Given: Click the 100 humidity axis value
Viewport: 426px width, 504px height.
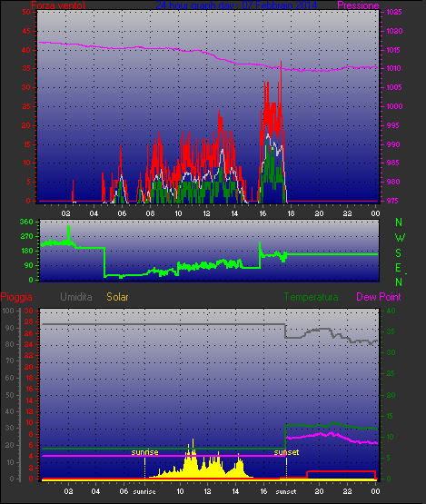Looking at the screenshot, I should [8, 311].
